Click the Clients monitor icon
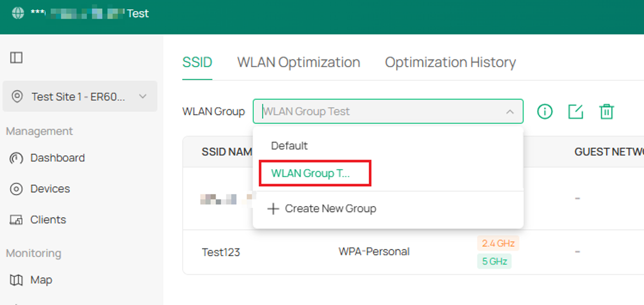The image size is (644, 305). tap(16, 220)
